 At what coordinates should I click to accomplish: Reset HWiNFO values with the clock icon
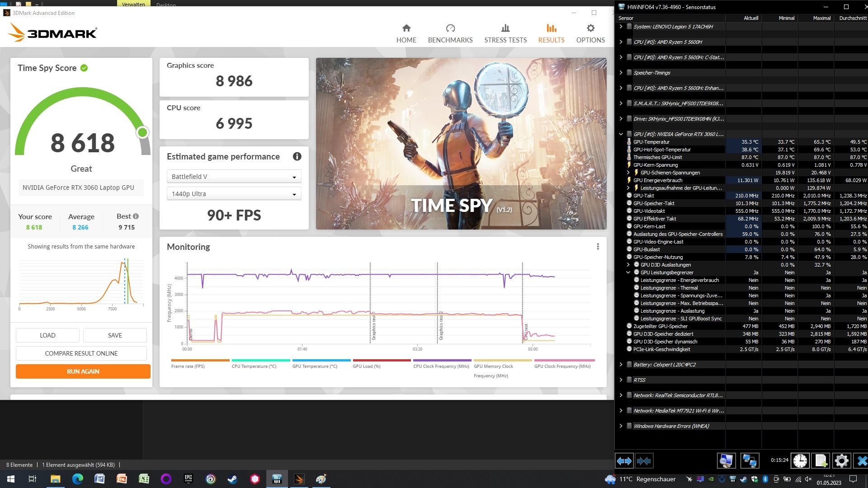(800, 461)
